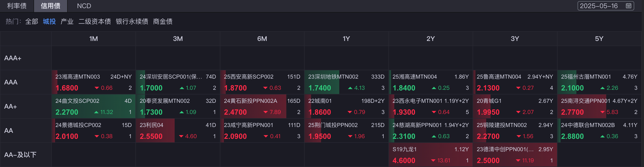Open bond 24深圳安居SCP001
This screenshot has width=644, height=167.
pyautogui.click(x=171, y=77)
